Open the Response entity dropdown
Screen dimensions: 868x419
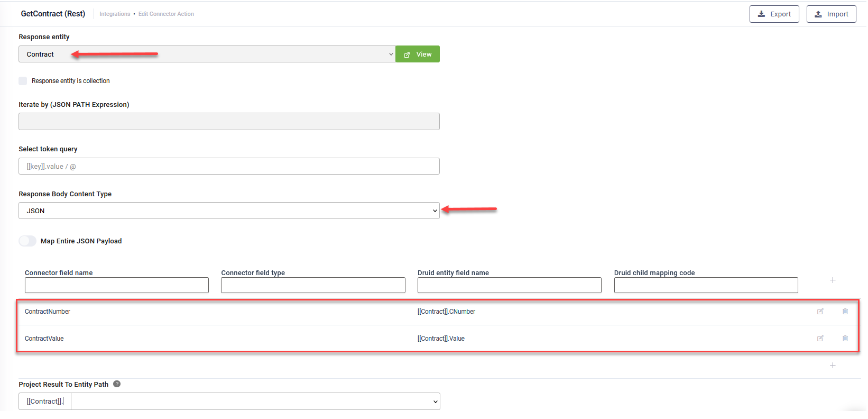pyautogui.click(x=207, y=54)
